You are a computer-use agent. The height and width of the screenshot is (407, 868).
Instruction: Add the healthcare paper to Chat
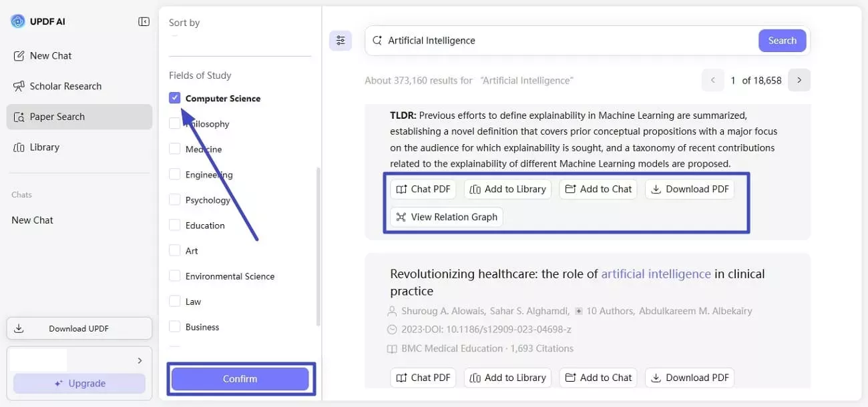tap(598, 378)
